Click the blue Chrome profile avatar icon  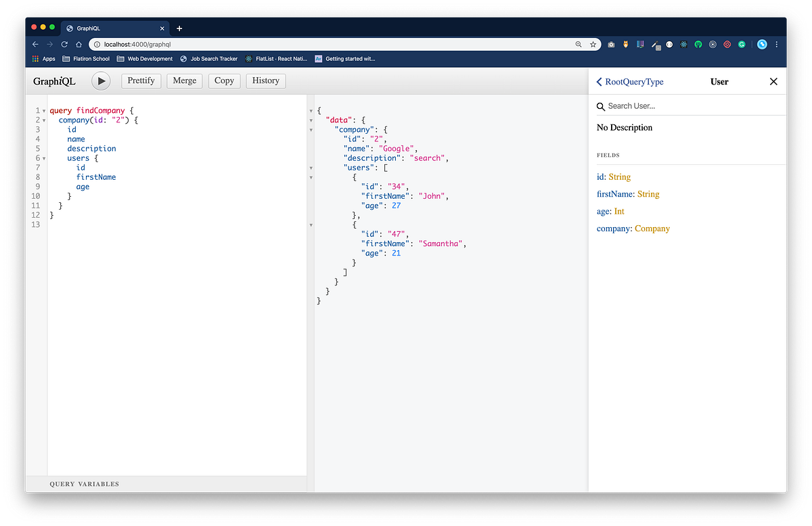coord(762,44)
